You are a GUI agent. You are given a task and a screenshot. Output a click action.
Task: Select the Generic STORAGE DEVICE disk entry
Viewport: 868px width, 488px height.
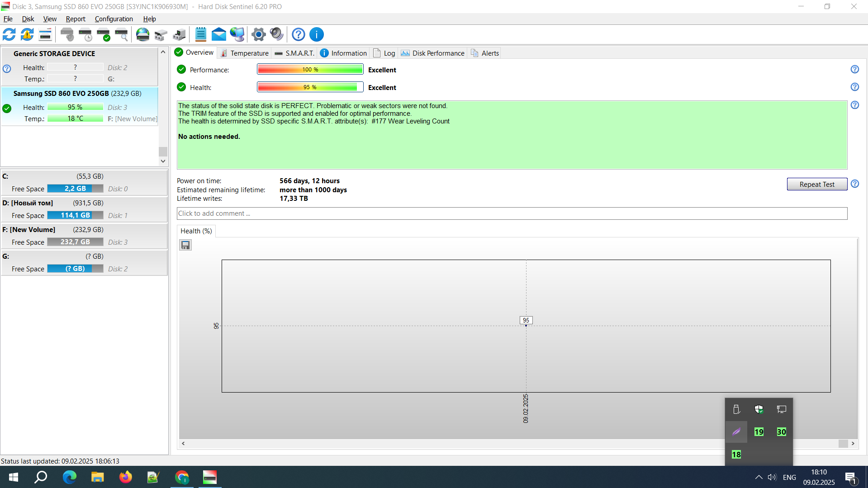click(79, 66)
